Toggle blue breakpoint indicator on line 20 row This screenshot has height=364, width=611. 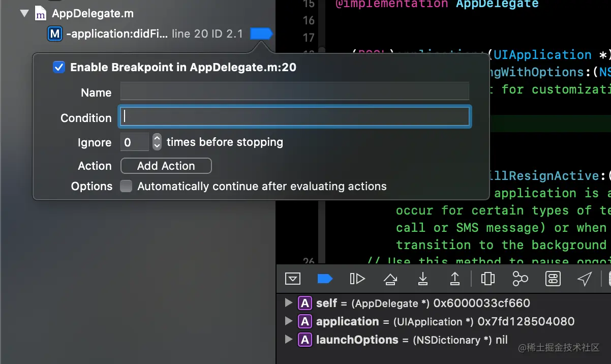[x=261, y=34]
